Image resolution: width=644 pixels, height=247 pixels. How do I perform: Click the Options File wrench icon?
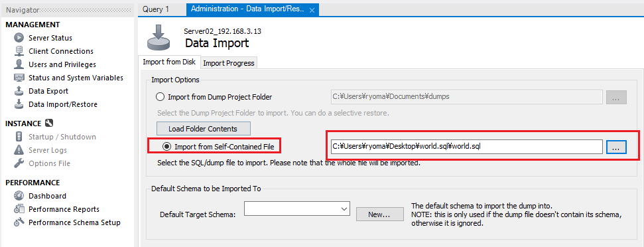19,163
